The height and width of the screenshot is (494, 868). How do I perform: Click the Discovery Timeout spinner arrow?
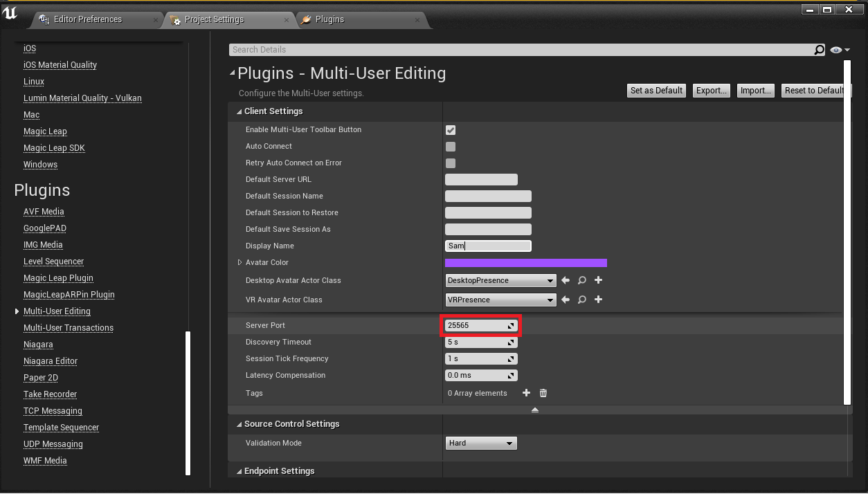512,342
